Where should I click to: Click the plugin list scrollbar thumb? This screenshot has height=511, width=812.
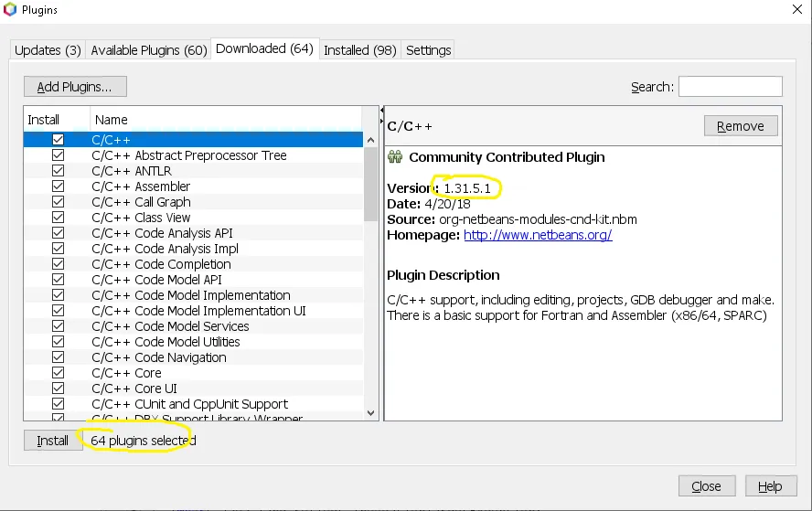(x=370, y=184)
